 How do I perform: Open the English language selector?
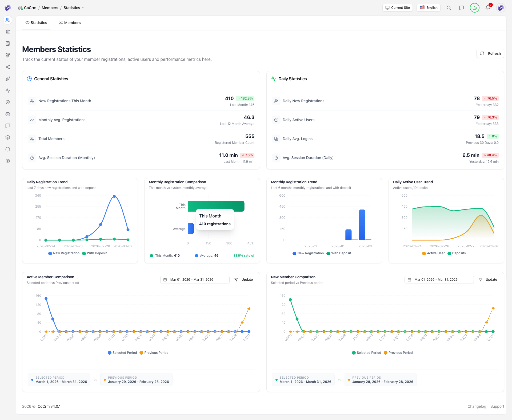click(x=428, y=8)
